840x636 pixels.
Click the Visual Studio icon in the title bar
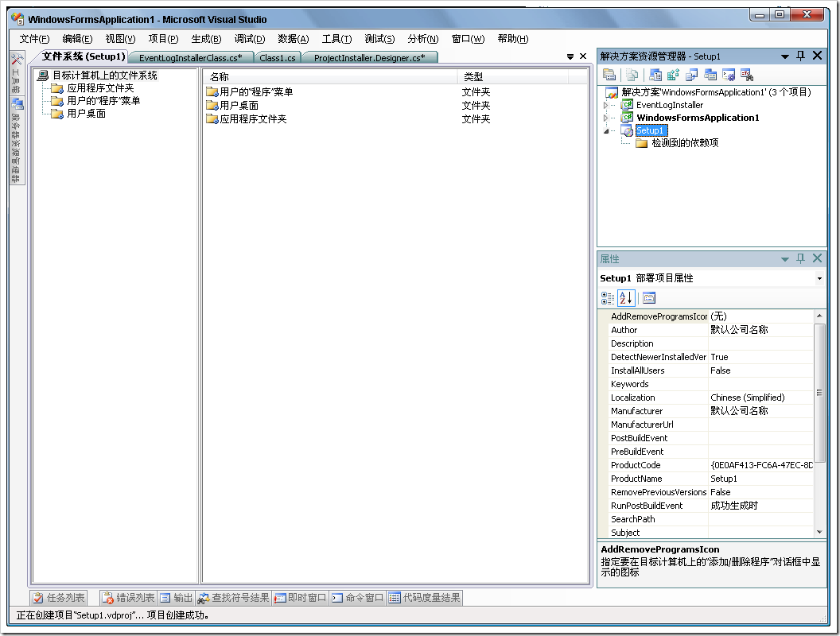(17, 19)
